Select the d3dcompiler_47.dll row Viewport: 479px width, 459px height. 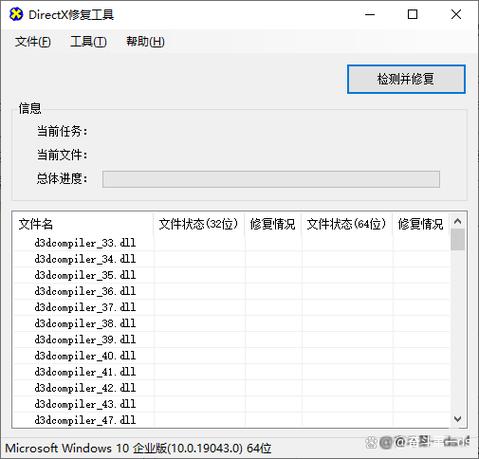[232, 420]
